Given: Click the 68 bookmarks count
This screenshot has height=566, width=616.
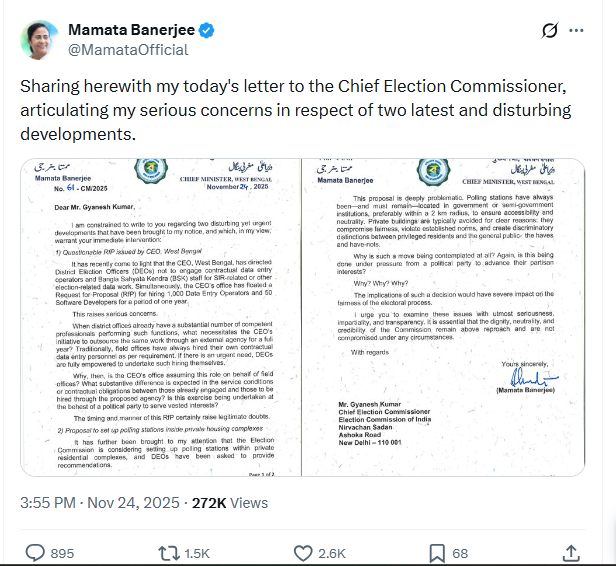Looking at the screenshot, I should click(460, 553).
